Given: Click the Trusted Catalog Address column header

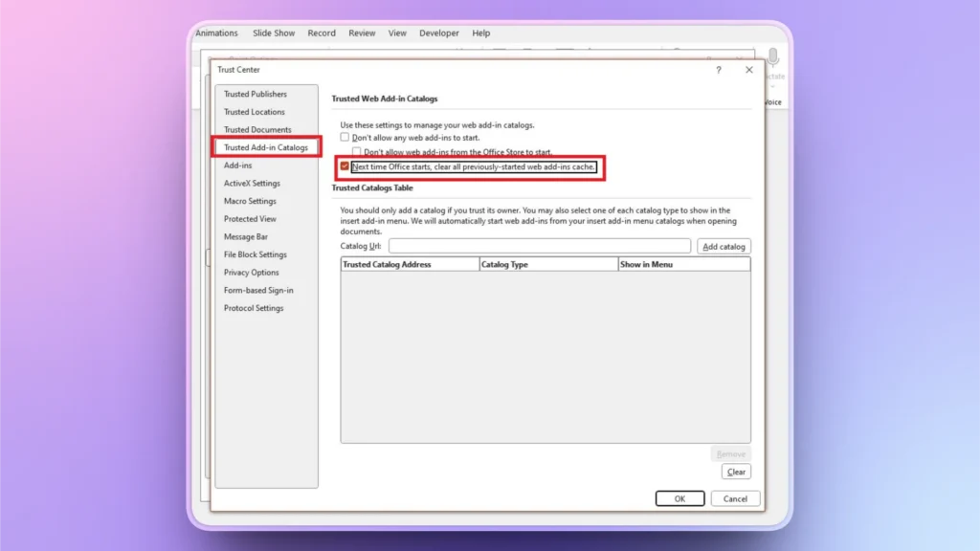Looking at the screenshot, I should [409, 264].
